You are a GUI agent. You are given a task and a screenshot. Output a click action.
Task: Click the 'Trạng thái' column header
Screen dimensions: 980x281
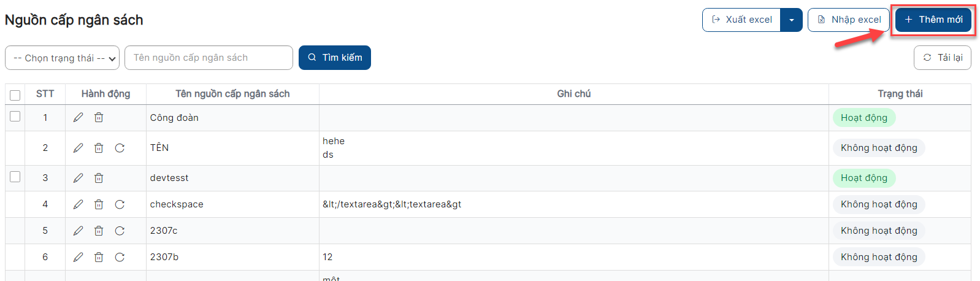click(900, 94)
